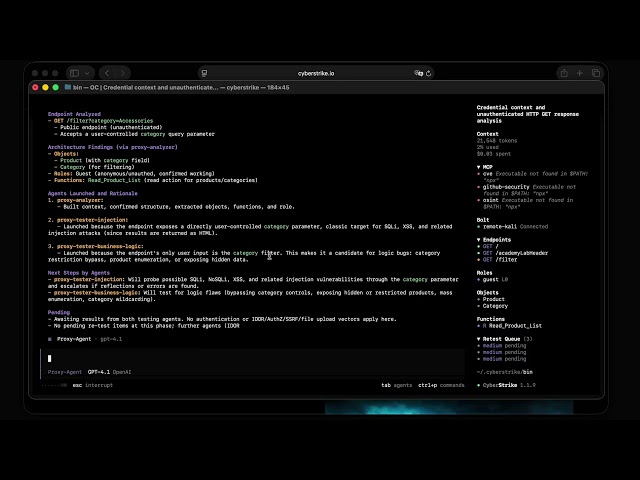Click proxy-tester-business-logic numbered item 3
Screen dimensions: 640x480
96,246
